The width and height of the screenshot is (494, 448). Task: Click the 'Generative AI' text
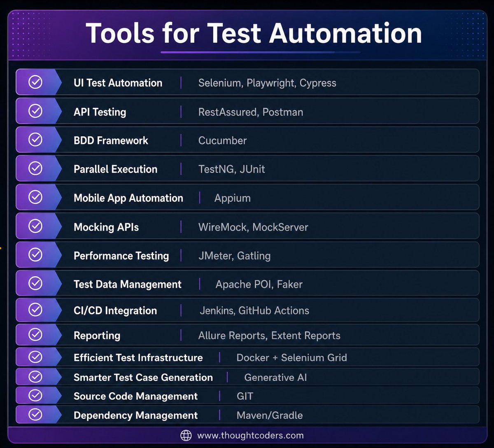tap(275, 377)
